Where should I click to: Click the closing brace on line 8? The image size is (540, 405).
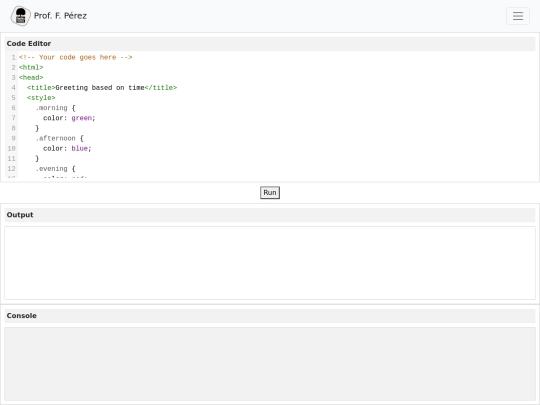37,128
